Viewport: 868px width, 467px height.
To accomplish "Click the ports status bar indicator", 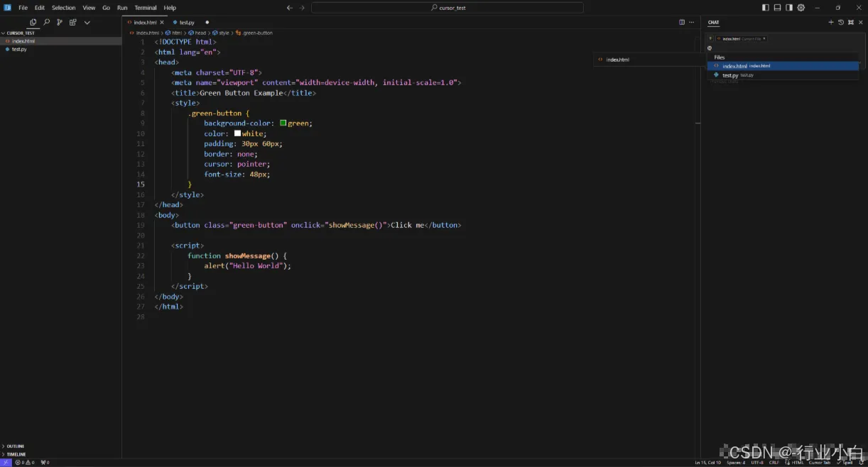I will 45,462.
